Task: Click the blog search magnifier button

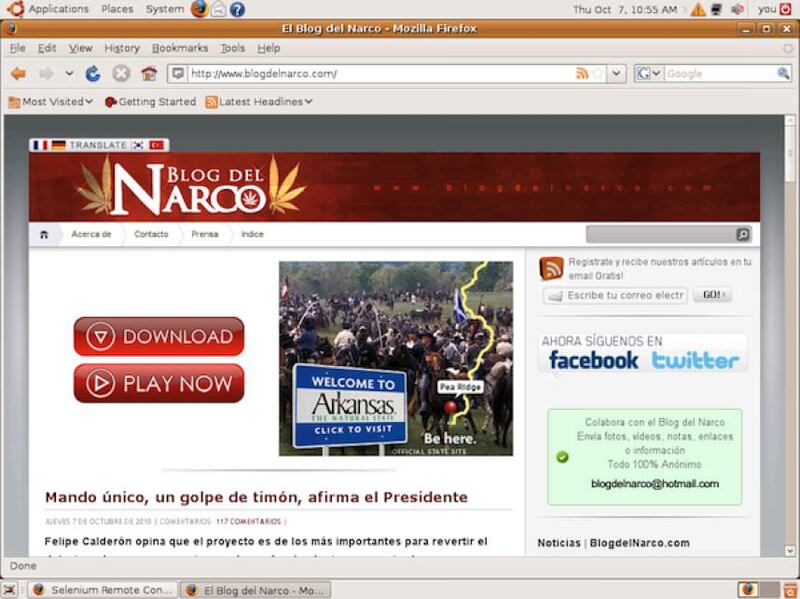Action: pyautogui.click(x=743, y=234)
